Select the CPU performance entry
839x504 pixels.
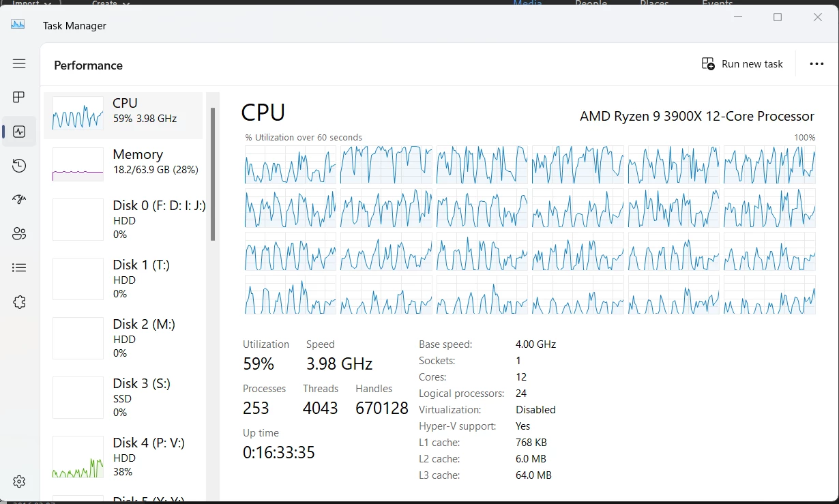[123, 115]
